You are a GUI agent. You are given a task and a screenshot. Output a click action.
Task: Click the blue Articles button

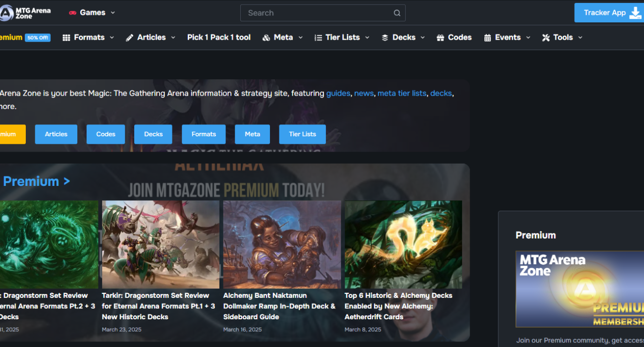tap(56, 134)
